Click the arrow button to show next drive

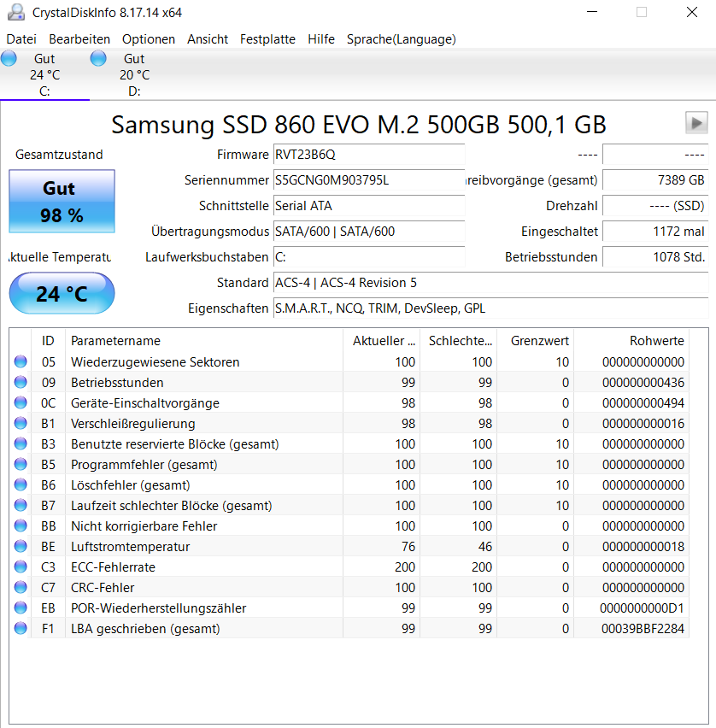pos(695,123)
